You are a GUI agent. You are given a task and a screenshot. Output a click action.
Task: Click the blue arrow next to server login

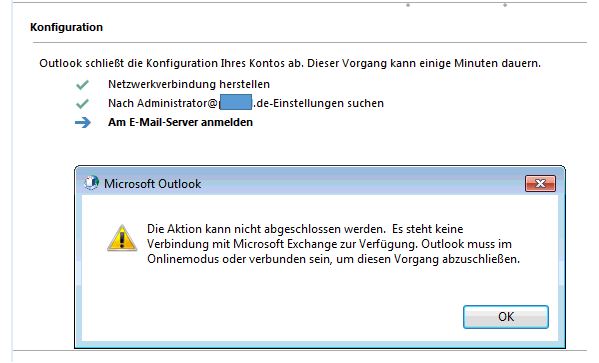[x=83, y=123]
